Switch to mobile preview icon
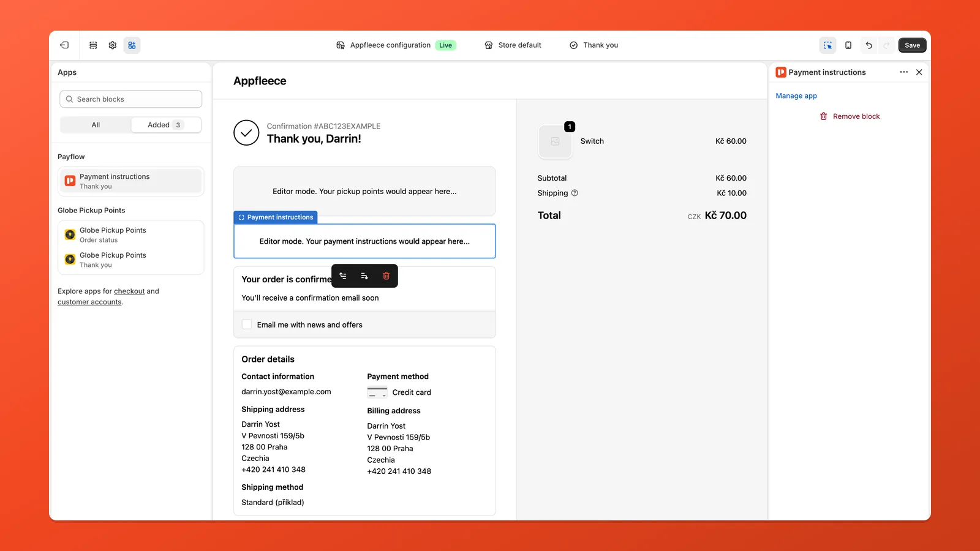The height and width of the screenshot is (551, 980). (x=848, y=45)
